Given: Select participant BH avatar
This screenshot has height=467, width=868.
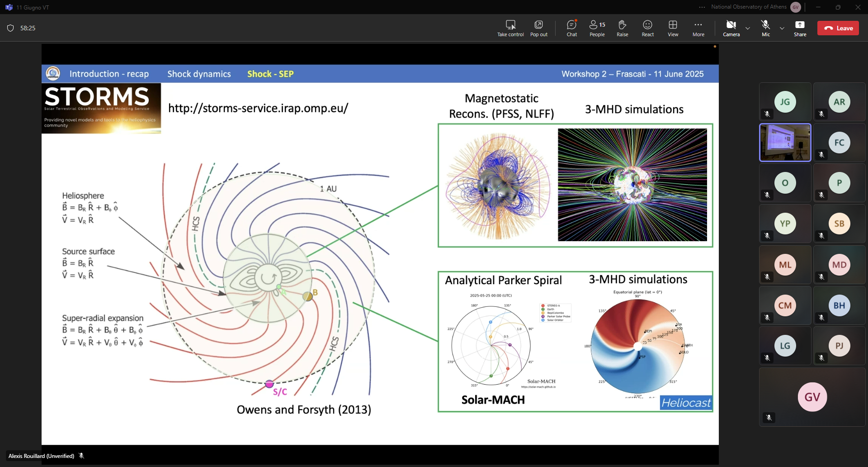Looking at the screenshot, I should coord(840,305).
